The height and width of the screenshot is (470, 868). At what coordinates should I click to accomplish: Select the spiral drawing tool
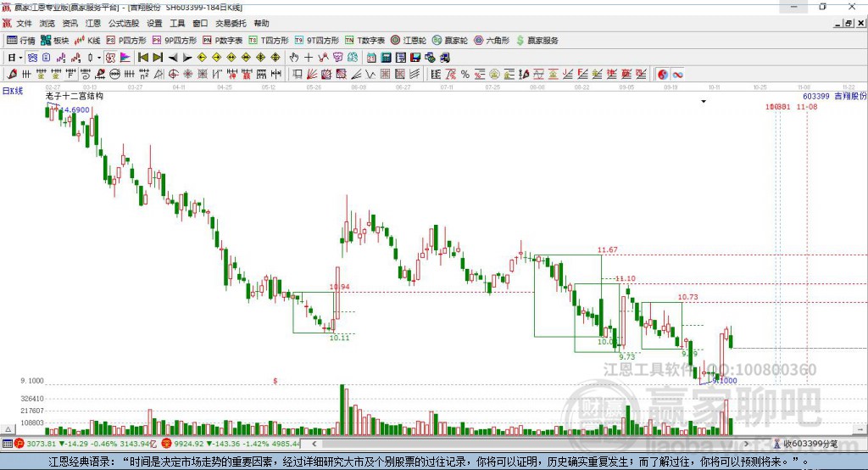(x=85, y=75)
